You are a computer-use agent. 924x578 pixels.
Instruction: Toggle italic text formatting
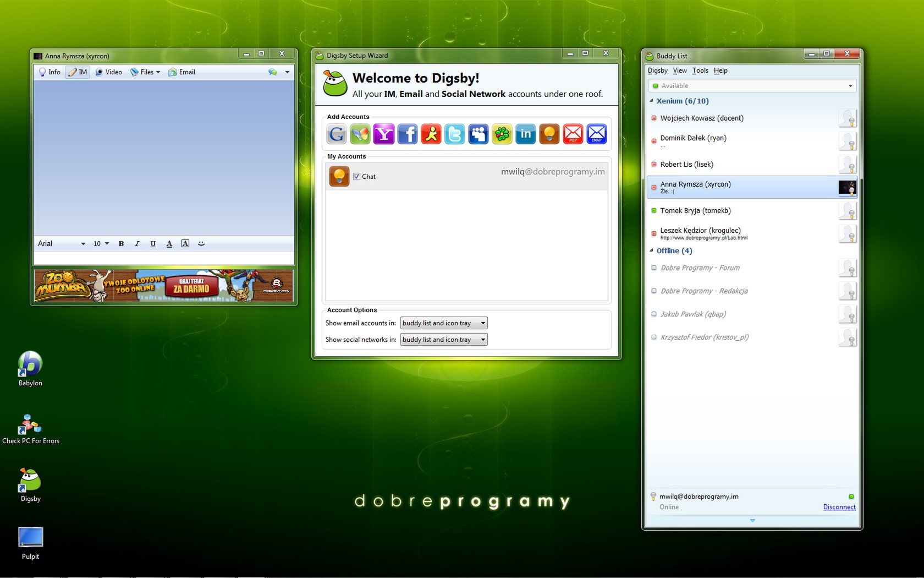(137, 244)
